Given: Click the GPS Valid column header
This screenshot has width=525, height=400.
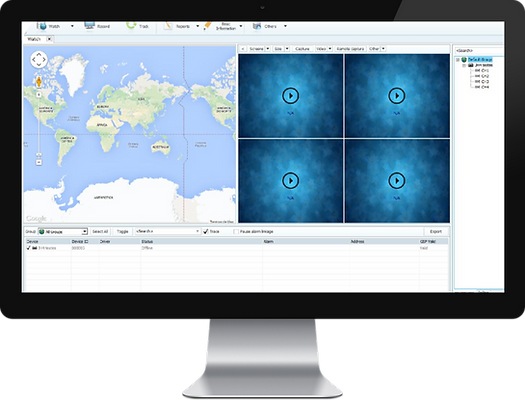Looking at the screenshot, I should pyautogui.click(x=434, y=241).
